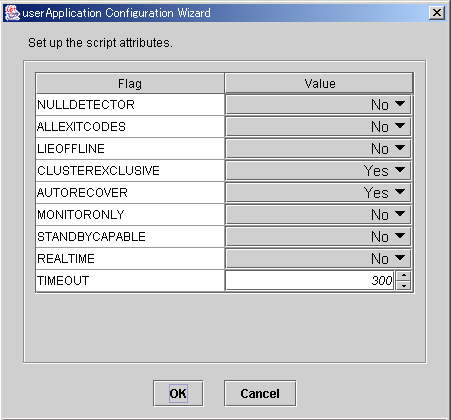Decrease TIMEOUT with the down spinner arrow
This screenshot has width=451, height=420.
pos(404,286)
